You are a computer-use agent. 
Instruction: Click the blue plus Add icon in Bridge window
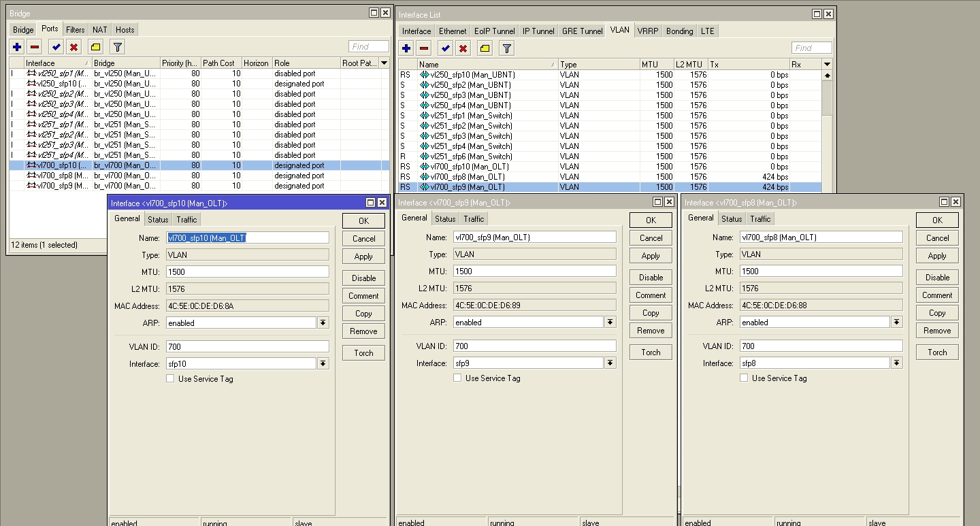click(17, 47)
